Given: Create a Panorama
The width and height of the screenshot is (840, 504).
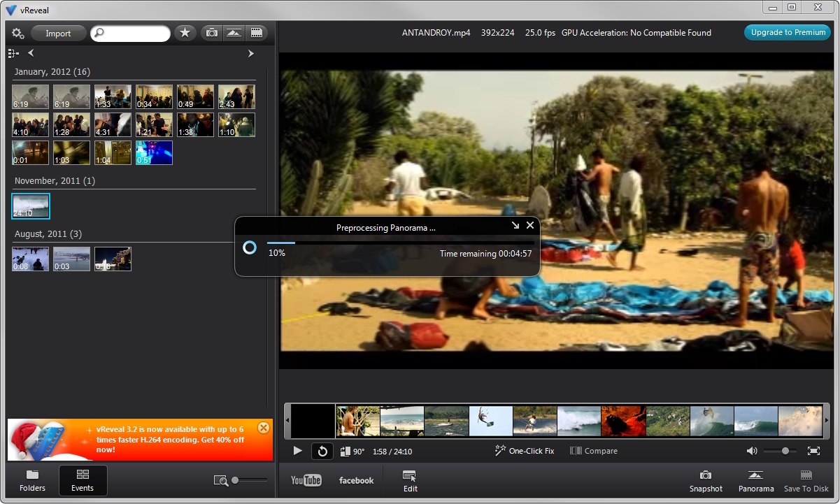Looking at the screenshot, I should [756, 481].
